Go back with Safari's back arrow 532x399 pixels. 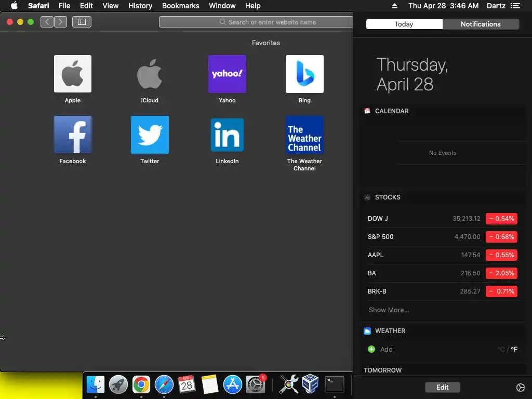[x=47, y=22]
